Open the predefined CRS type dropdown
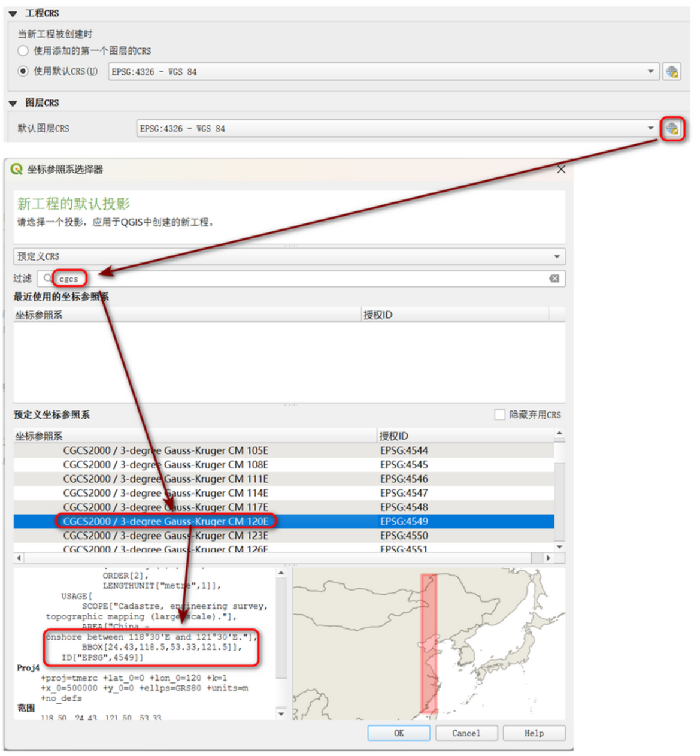700x756 pixels. point(289,256)
